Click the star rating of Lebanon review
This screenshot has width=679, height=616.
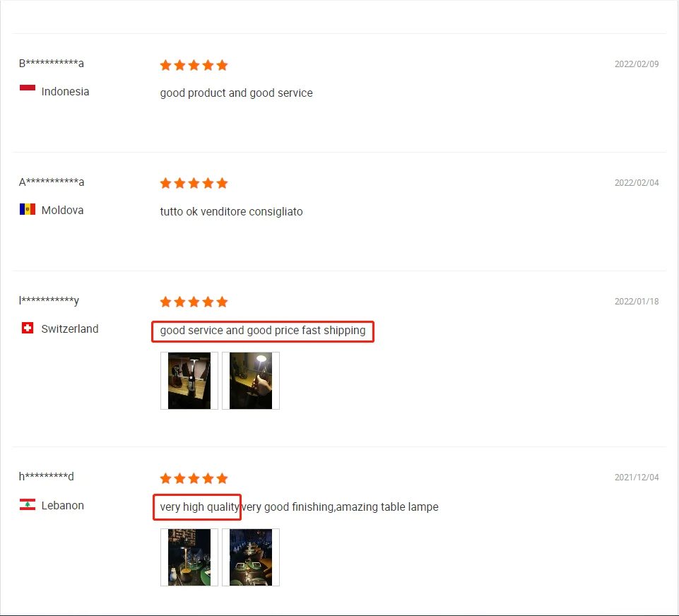(194, 478)
